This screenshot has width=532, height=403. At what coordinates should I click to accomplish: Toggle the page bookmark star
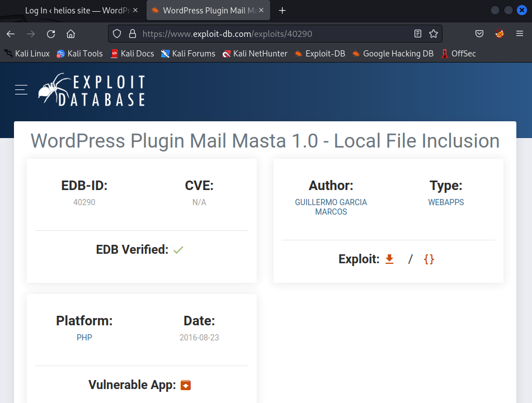tap(434, 34)
